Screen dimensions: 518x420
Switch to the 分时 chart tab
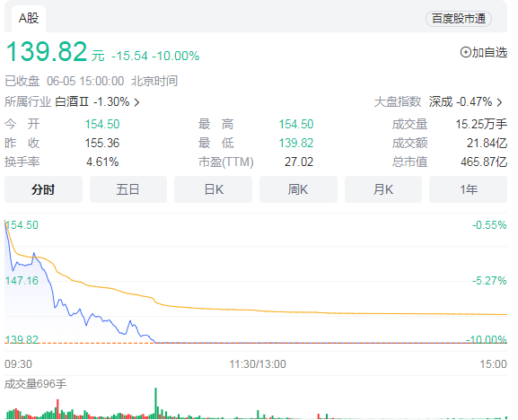[43, 189]
